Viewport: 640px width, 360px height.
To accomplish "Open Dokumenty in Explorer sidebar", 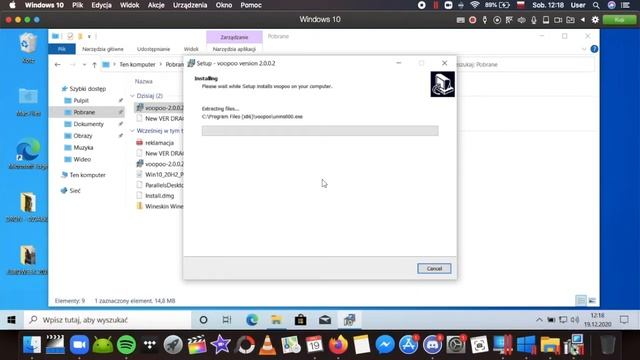I will [x=88, y=124].
